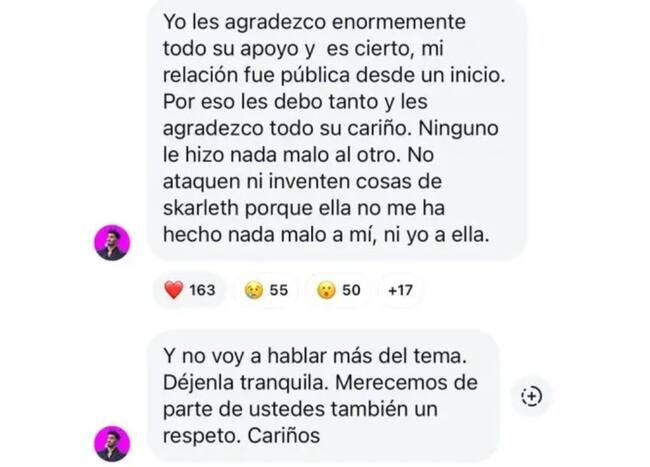This screenshot has height=467, width=650.
Task: Open the add reaction icon beside message
Action: 531,396
